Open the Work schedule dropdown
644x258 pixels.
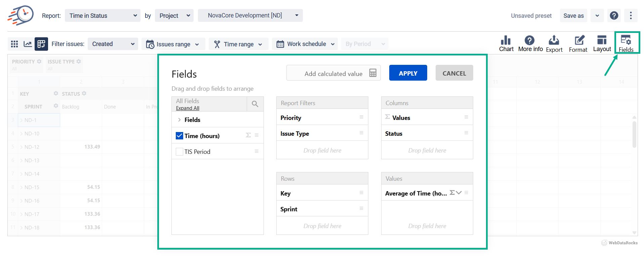pos(305,44)
